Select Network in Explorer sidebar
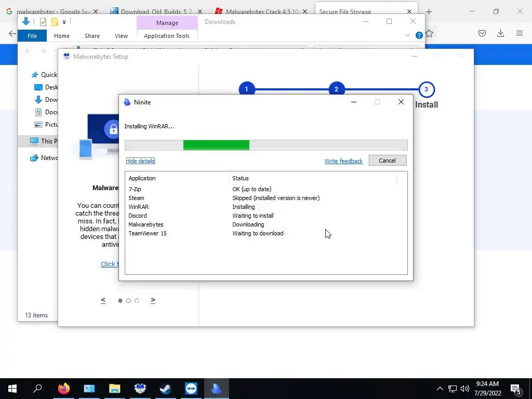 44,158
